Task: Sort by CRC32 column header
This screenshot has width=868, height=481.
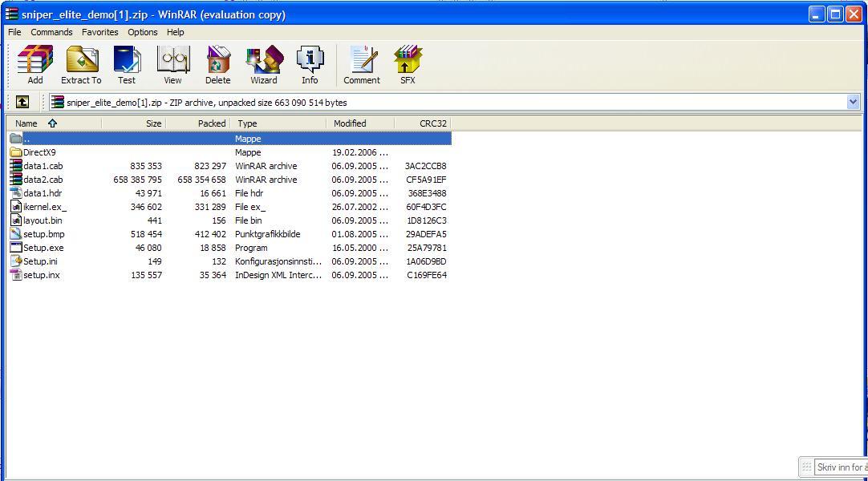Action: (x=423, y=123)
